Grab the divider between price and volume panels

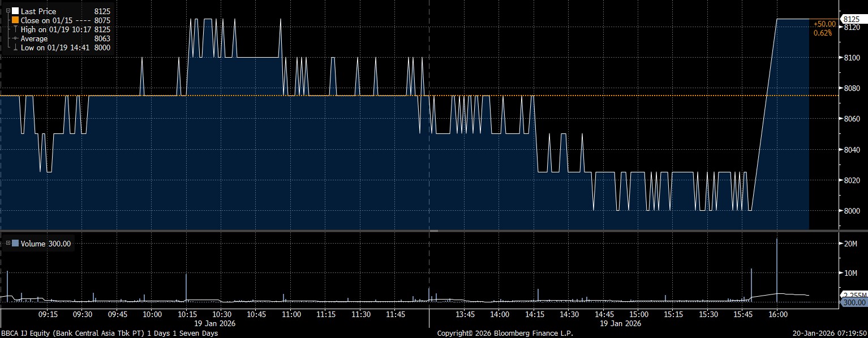[434, 231]
